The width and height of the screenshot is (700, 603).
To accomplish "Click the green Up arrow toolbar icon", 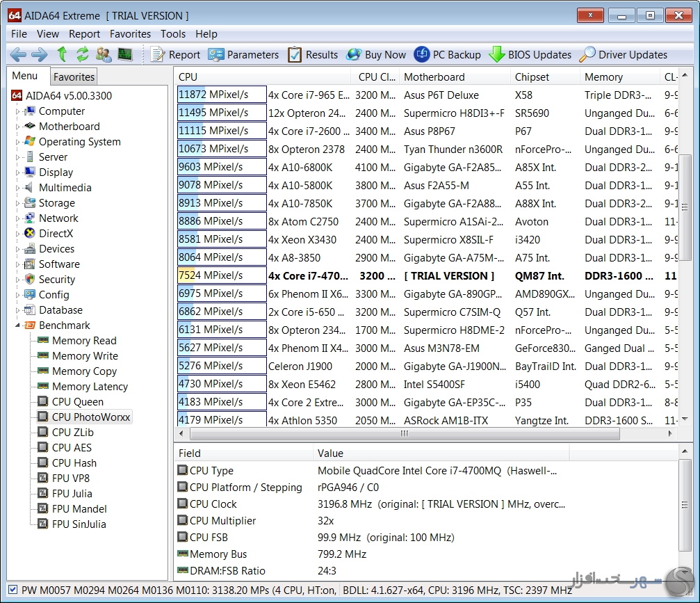I will coord(63,54).
